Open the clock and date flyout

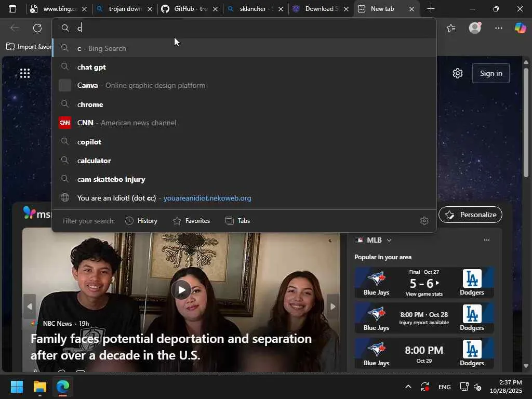506,387
